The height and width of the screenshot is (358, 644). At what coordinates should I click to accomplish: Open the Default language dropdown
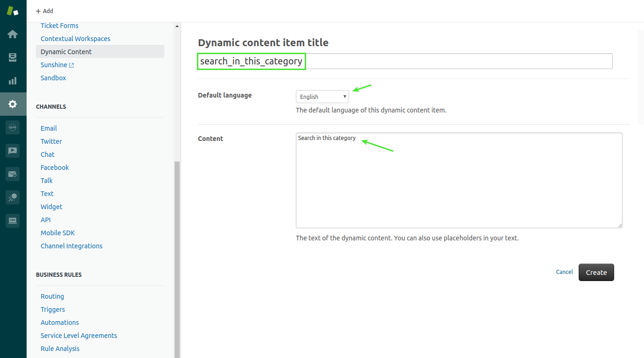pyautogui.click(x=322, y=97)
